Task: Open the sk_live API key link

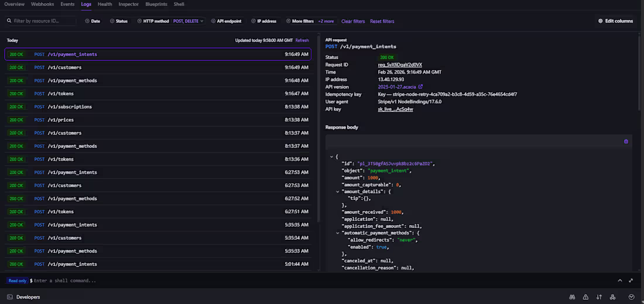Action: pos(395,109)
